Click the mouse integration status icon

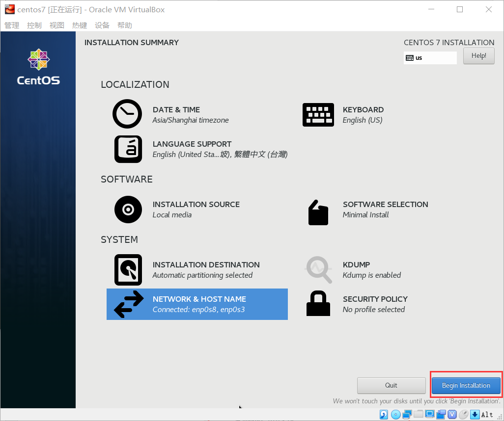[464, 414]
